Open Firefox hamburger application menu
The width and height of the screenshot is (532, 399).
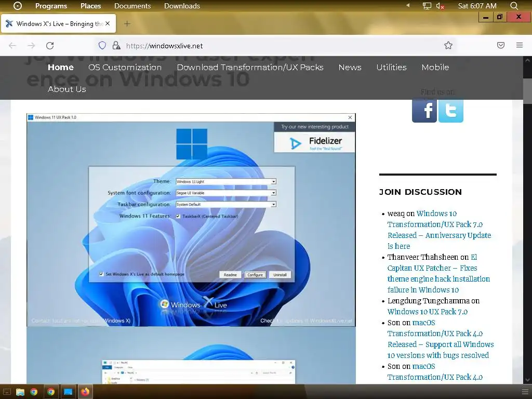tap(520, 45)
